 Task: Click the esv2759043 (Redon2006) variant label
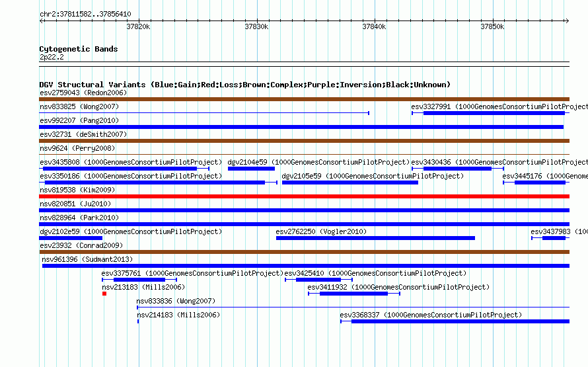pos(83,93)
